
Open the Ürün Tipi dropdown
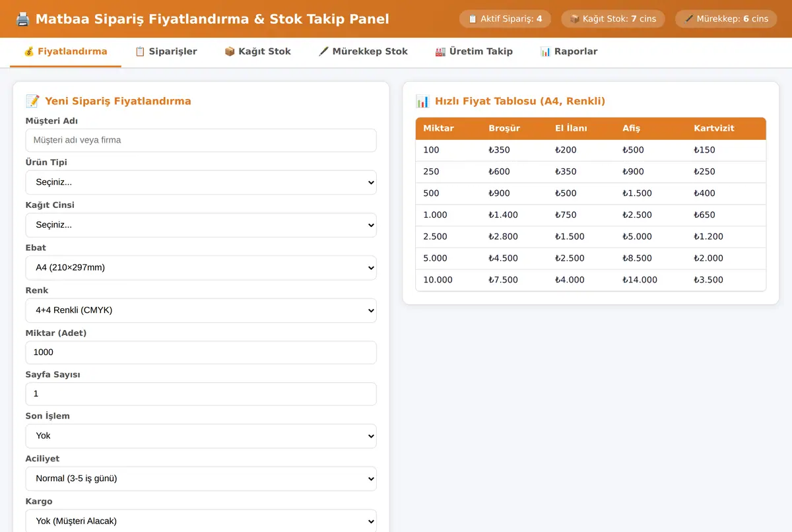click(x=201, y=182)
